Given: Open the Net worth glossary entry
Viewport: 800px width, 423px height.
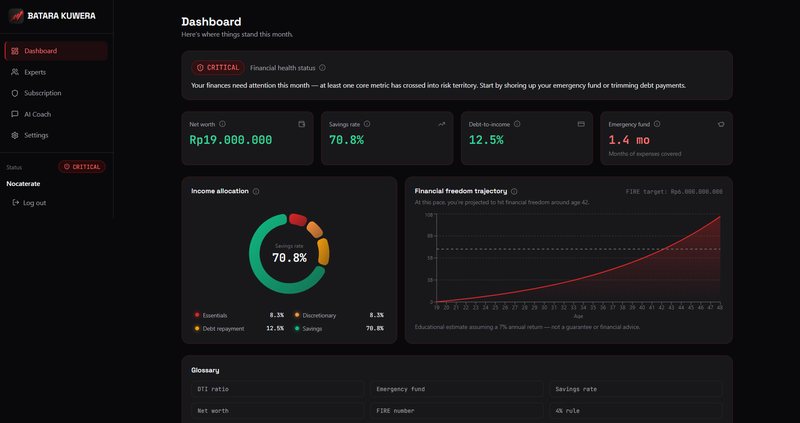Looking at the screenshot, I should click(x=278, y=411).
